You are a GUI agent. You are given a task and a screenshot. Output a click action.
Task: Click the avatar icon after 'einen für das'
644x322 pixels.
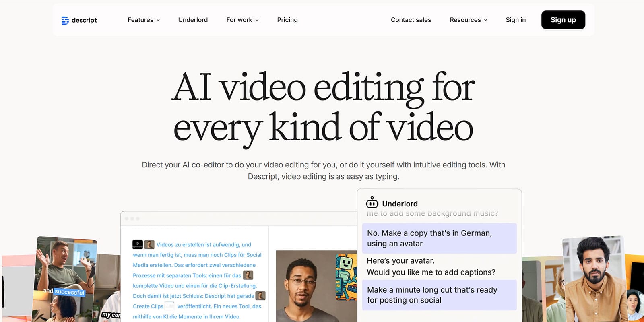coord(248,275)
